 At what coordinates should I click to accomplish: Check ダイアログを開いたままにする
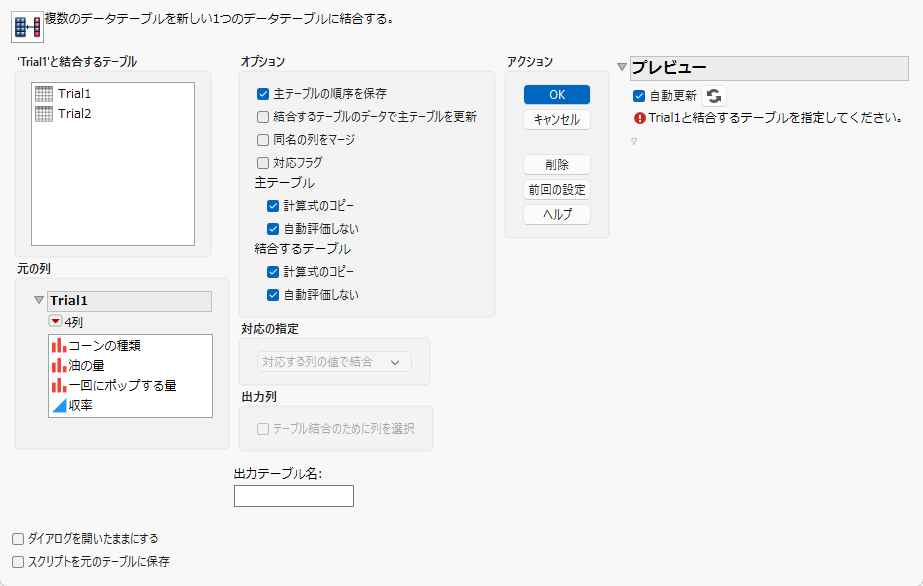[x=18, y=539]
